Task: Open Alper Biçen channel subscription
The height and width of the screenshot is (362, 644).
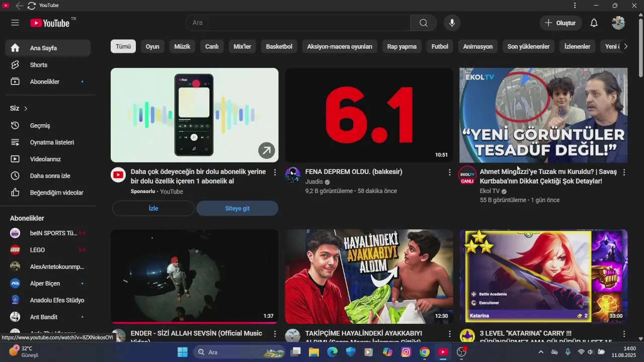Action: tap(48, 284)
